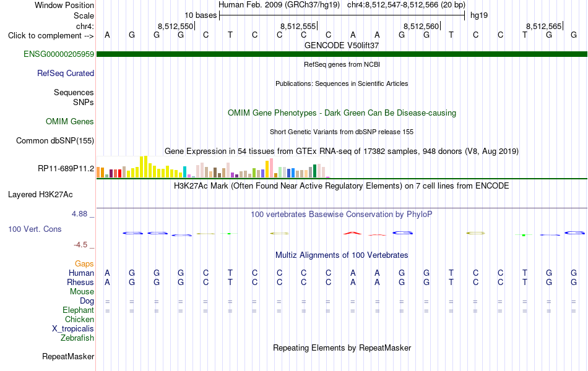Click the chr4:8,512,547-8,512,566 position text

[x=406, y=5]
